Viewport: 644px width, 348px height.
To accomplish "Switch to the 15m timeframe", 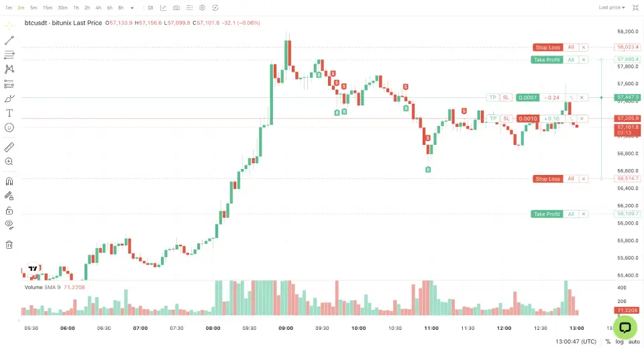I will pos(48,8).
